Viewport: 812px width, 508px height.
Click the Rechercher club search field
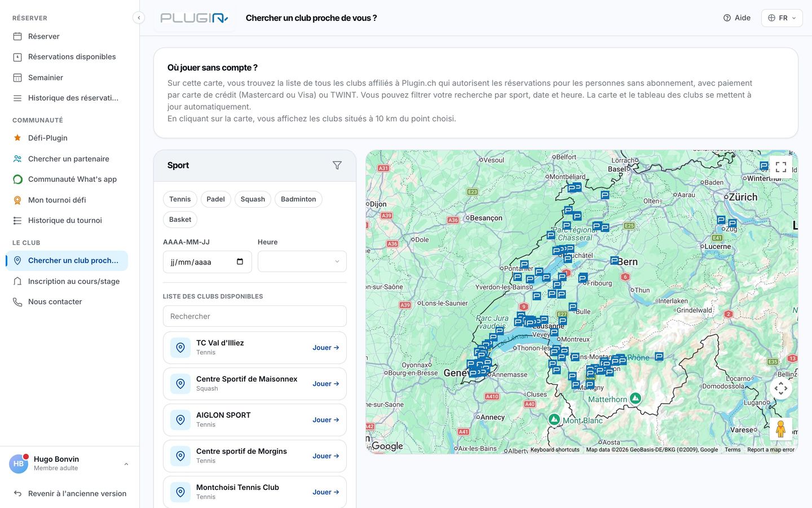click(x=255, y=316)
